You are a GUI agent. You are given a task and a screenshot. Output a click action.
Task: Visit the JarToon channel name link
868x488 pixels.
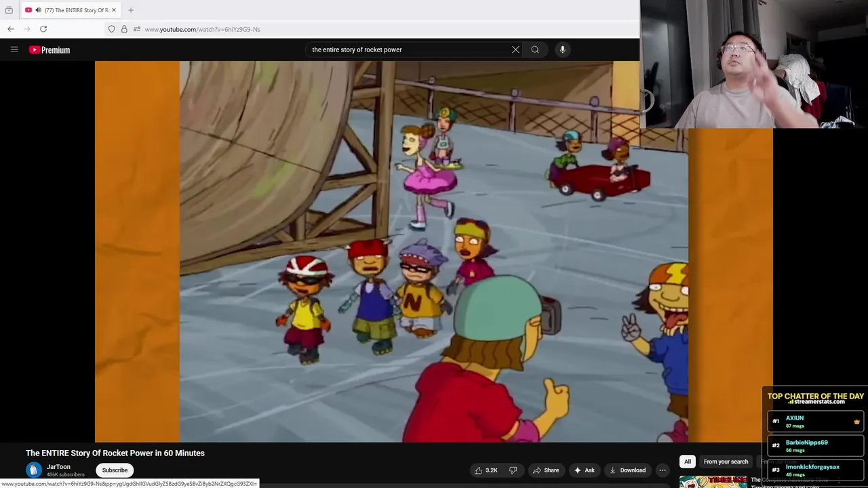[x=58, y=466]
